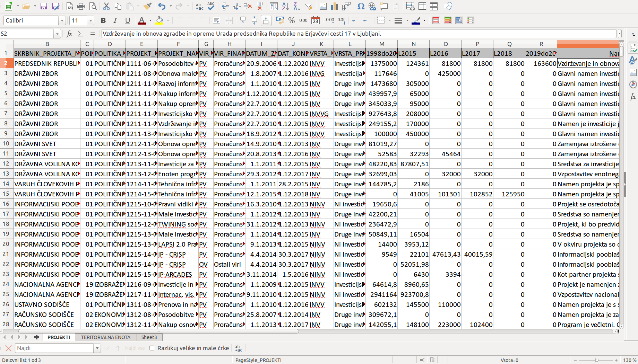Adjust the zoom slider handle

pyautogui.click(x=597, y=360)
